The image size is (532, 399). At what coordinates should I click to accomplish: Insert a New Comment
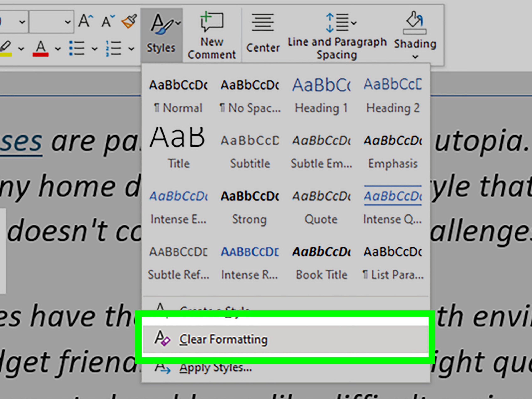212,35
